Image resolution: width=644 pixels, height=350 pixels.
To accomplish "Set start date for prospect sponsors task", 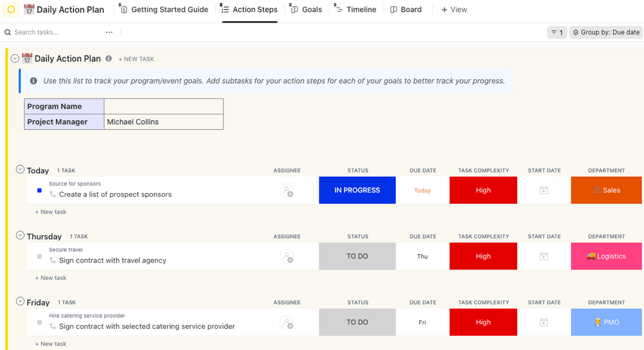I will coord(544,190).
